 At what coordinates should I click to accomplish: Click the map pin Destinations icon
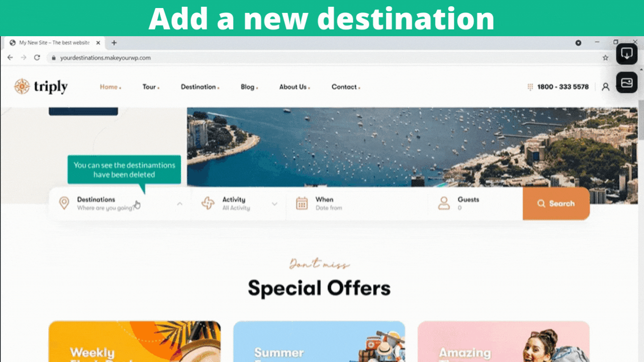click(x=64, y=203)
